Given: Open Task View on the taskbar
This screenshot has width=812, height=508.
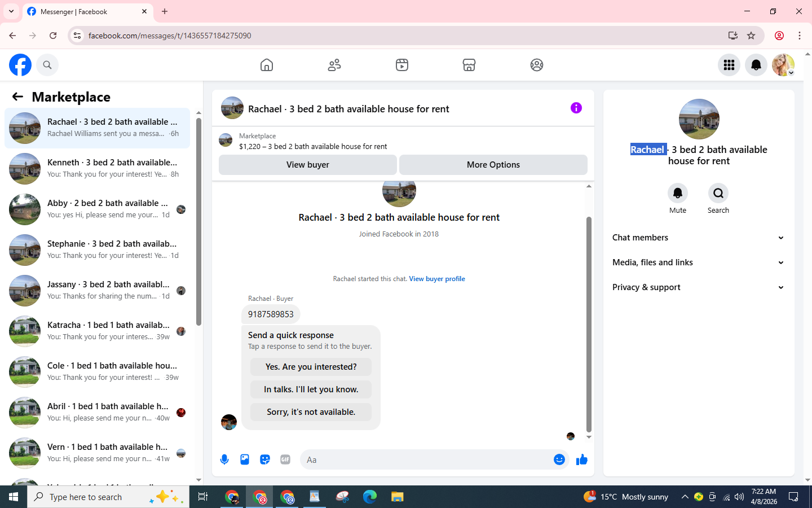Looking at the screenshot, I should 203,497.
